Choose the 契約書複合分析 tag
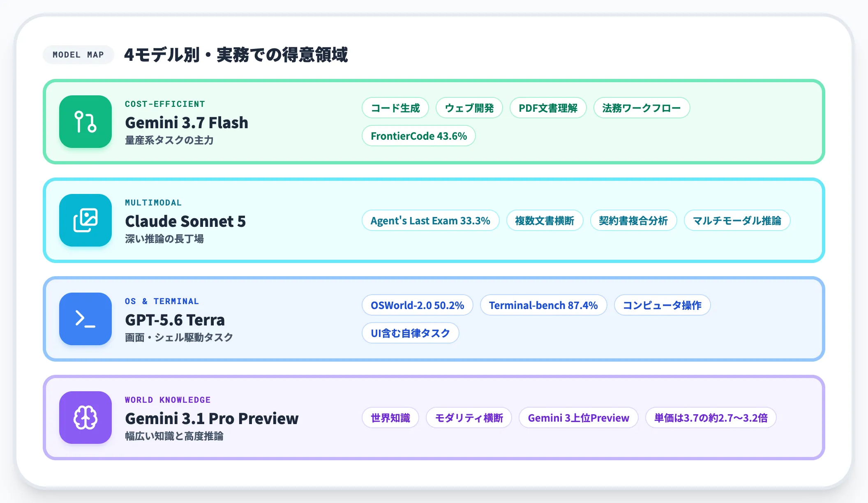 click(633, 220)
